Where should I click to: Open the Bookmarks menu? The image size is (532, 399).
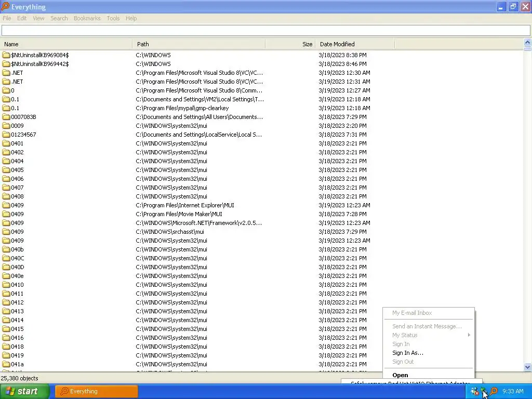click(87, 18)
